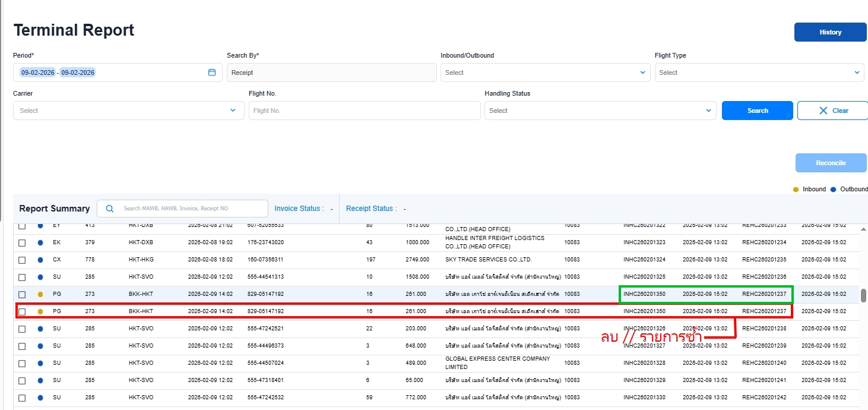Click the magnifier icon in Report Summary search
The height and width of the screenshot is (410, 868).
coord(109,209)
